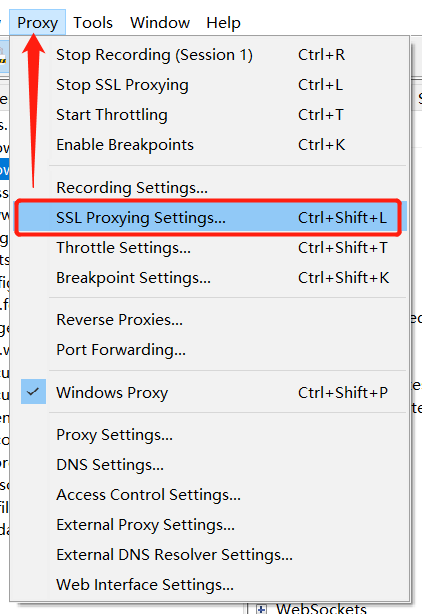Select Start Throttling

(210, 115)
